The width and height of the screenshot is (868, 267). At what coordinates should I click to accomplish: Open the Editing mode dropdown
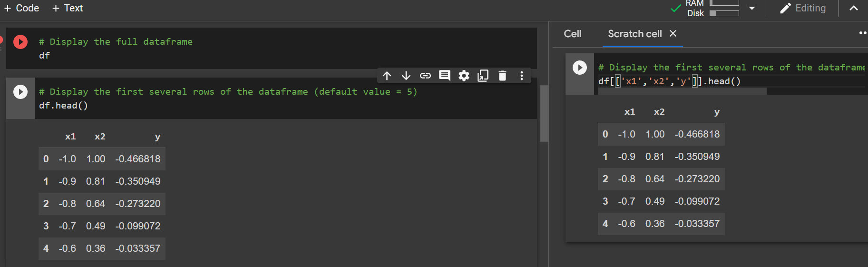point(803,9)
